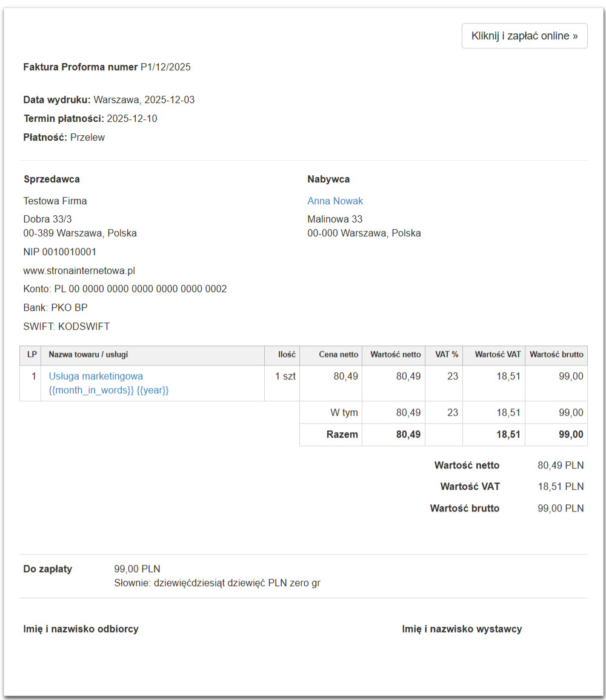Click the seller name 'Testowa Firma'
The height and width of the screenshot is (700, 606).
tap(55, 201)
